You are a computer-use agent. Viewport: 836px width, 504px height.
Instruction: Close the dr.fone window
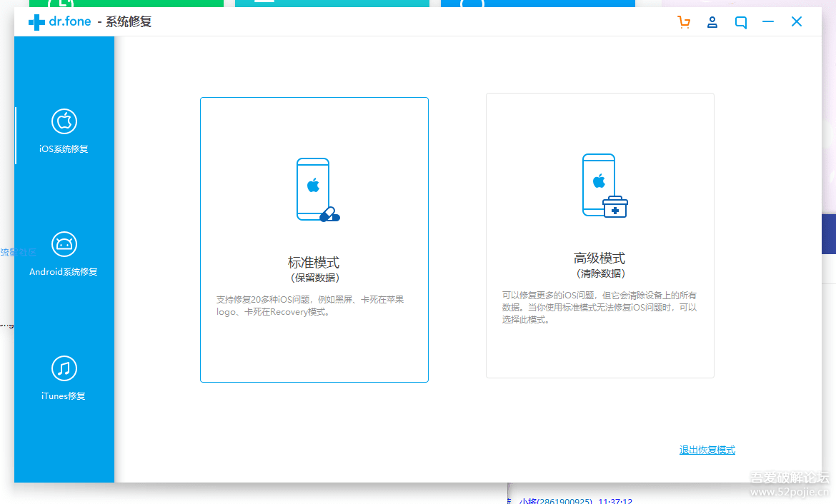coord(797,21)
